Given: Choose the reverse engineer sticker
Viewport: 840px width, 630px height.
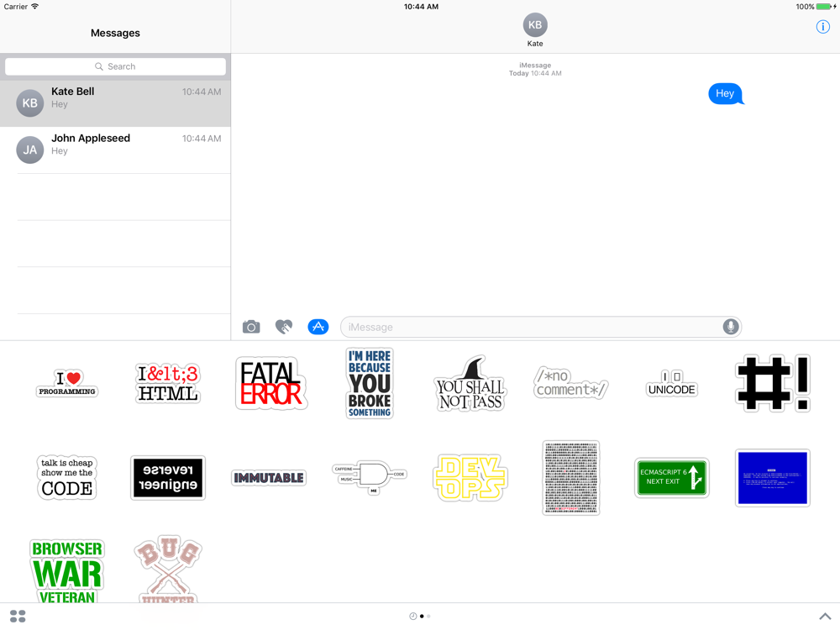Looking at the screenshot, I should [168, 477].
